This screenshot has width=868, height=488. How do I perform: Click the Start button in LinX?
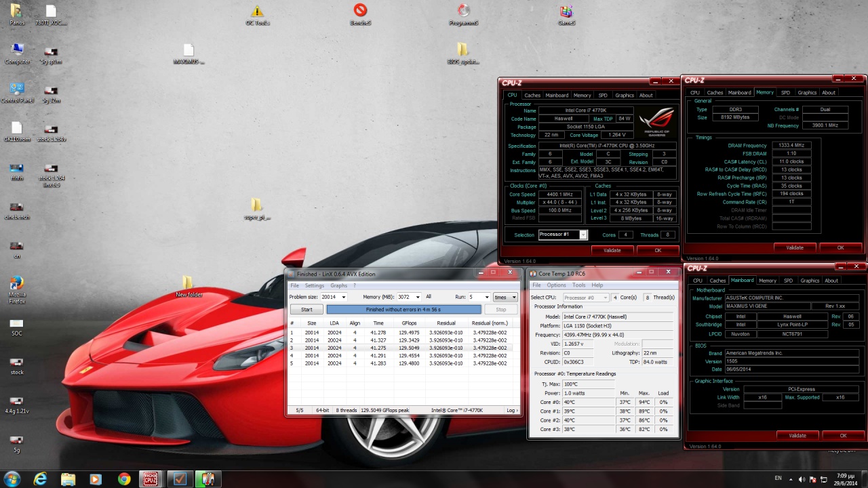tap(307, 309)
